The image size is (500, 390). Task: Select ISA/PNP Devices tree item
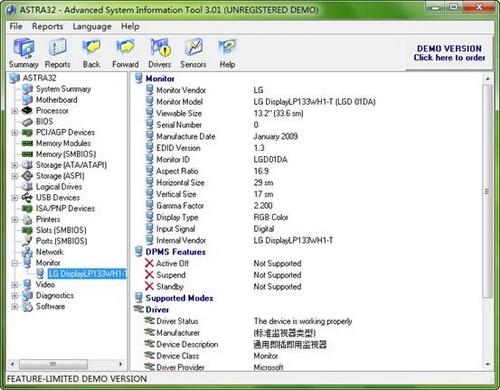pyautogui.click(x=65, y=208)
